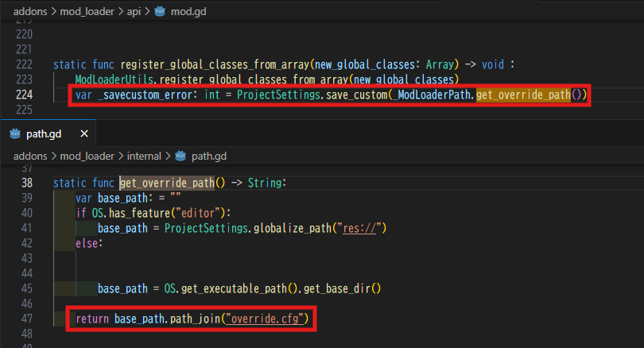Open 'path.gd' breadcrumb file entry
644x348 pixels.
pyautogui.click(x=209, y=156)
